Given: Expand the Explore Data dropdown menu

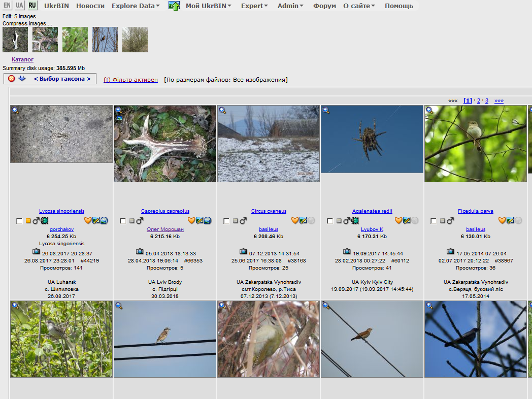Looking at the screenshot, I should (136, 6).
